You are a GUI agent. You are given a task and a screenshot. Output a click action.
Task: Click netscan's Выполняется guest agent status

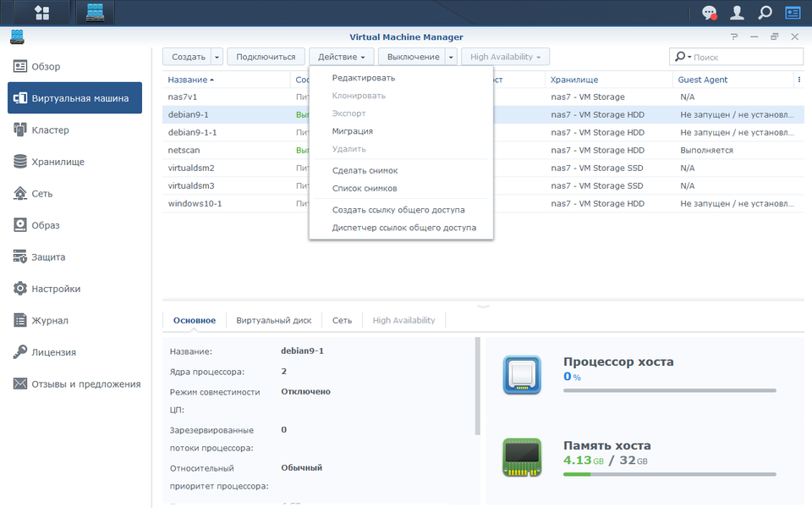click(x=706, y=150)
